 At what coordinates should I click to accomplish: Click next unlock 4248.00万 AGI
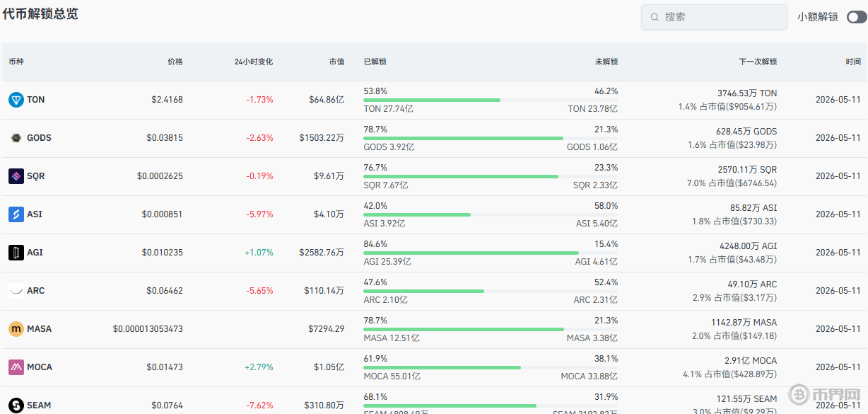point(748,246)
